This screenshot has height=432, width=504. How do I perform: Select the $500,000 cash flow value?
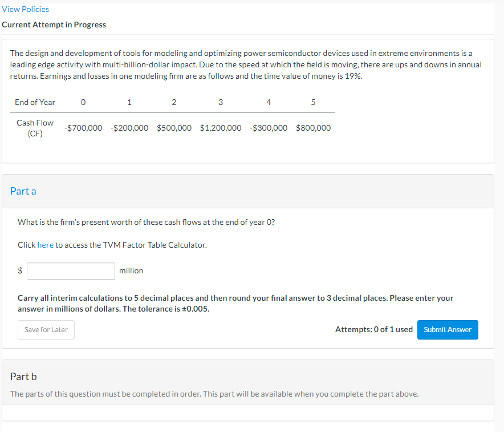tap(174, 128)
